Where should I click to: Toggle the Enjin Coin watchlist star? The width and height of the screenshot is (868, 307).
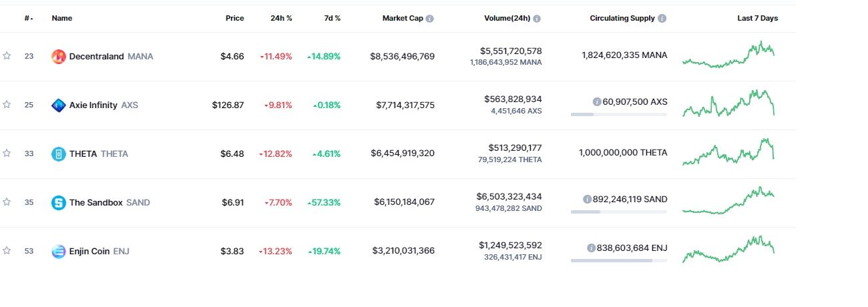coord(7,251)
